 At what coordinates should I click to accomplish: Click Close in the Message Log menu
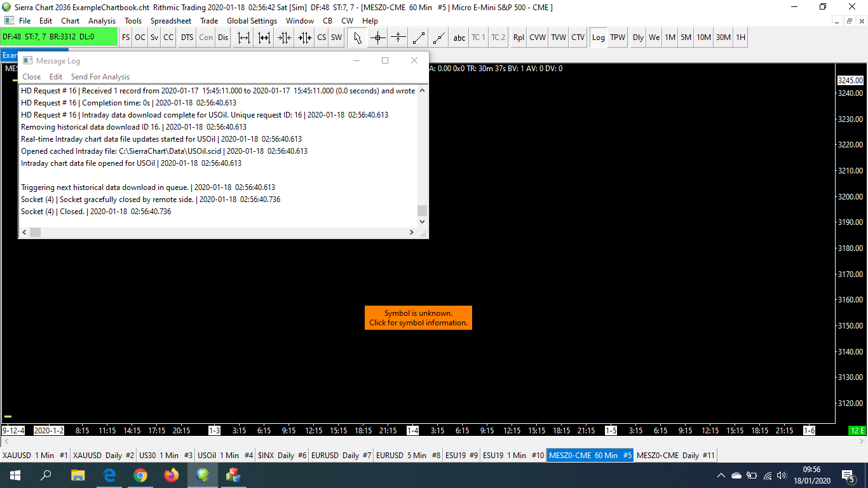(x=32, y=77)
